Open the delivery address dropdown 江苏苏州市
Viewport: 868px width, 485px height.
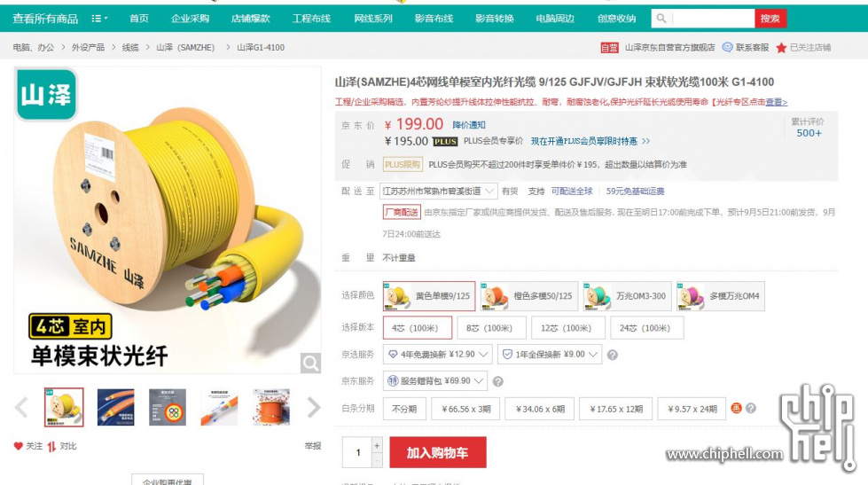(438, 191)
